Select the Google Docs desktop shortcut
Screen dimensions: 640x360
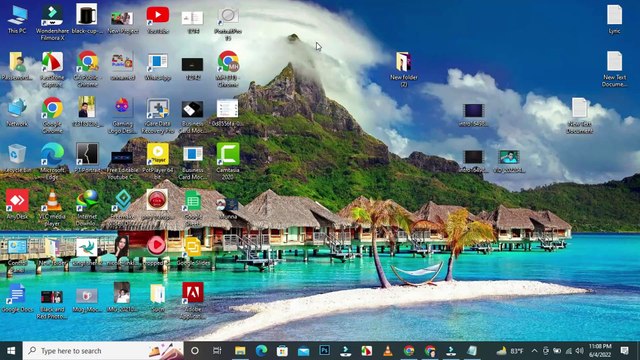[x=17, y=298]
